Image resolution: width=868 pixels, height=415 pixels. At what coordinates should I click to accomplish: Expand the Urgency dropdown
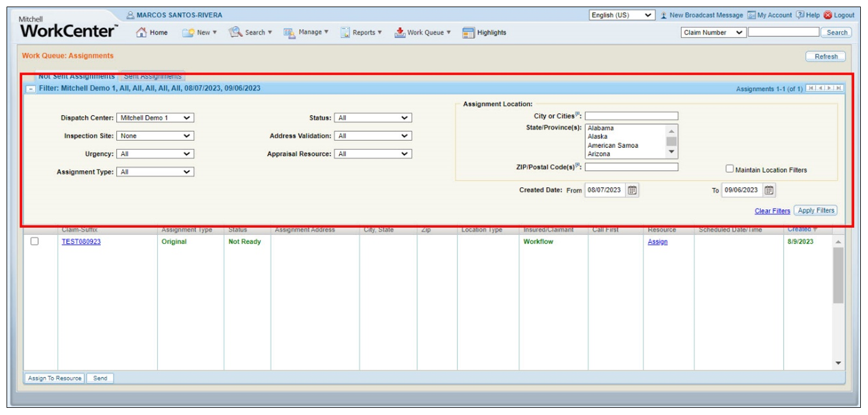pyautogui.click(x=155, y=154)
